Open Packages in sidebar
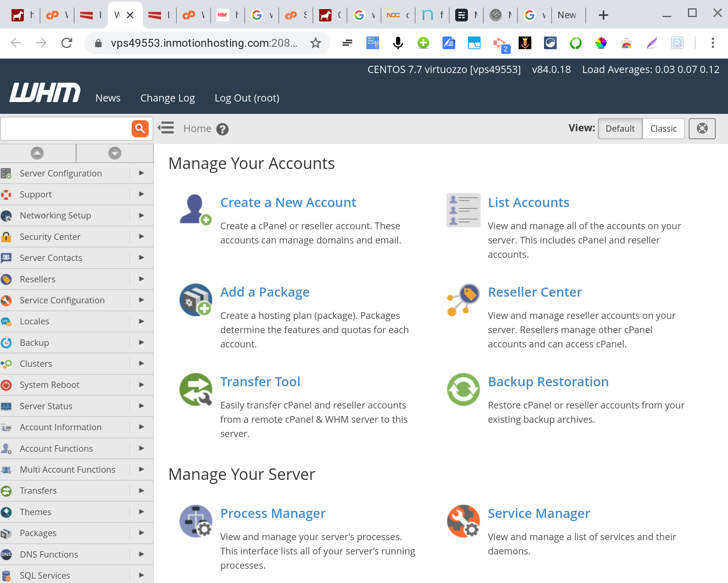The image size is (728, 583). point(38,533)
